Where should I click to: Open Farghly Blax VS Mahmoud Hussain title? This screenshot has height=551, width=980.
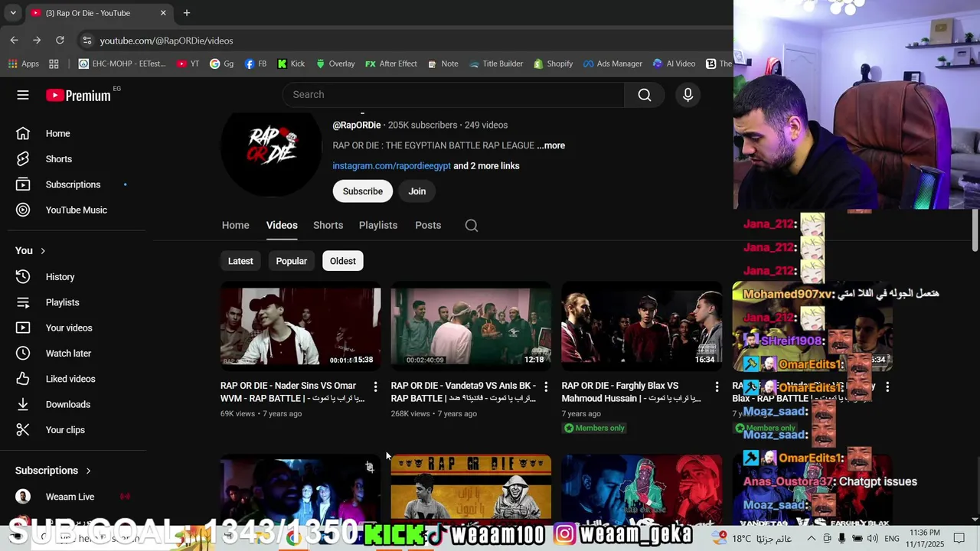632,392
